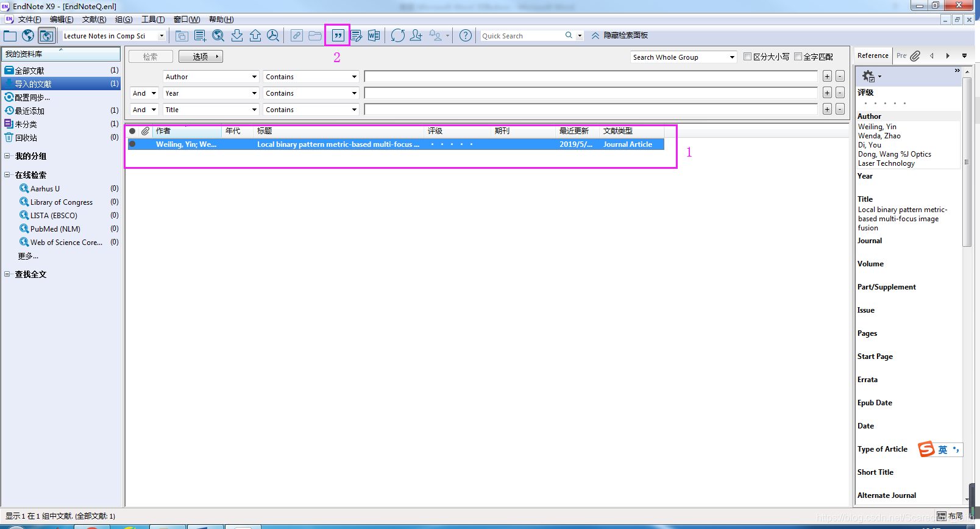Click the reference panel gear settings icon
This screenshot has width=980, height=529.
[x=868, y=76]
